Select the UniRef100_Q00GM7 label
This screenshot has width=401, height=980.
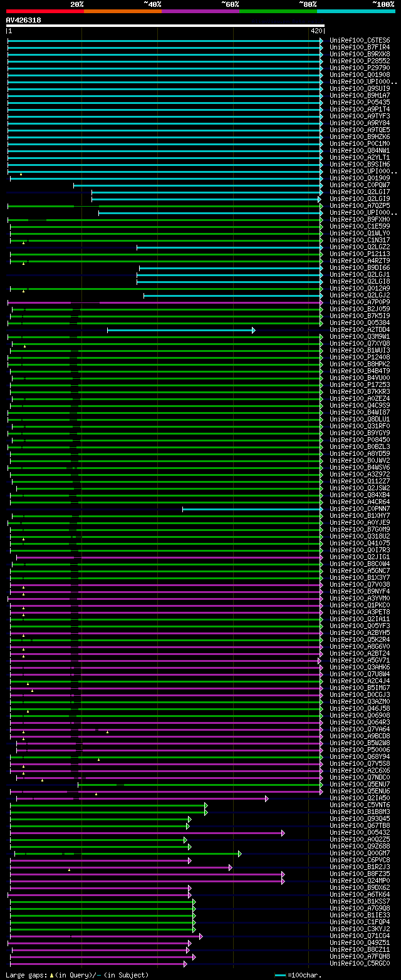359,853
